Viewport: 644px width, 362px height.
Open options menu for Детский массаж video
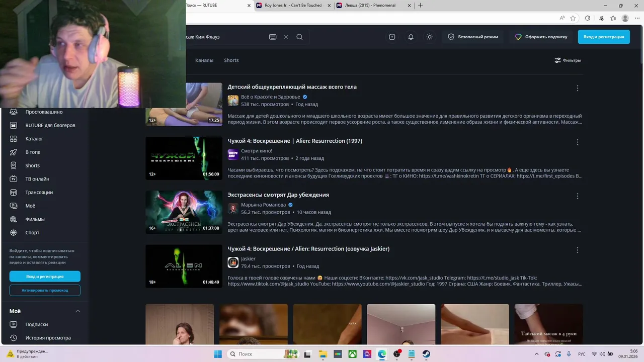tap(578, 88)
